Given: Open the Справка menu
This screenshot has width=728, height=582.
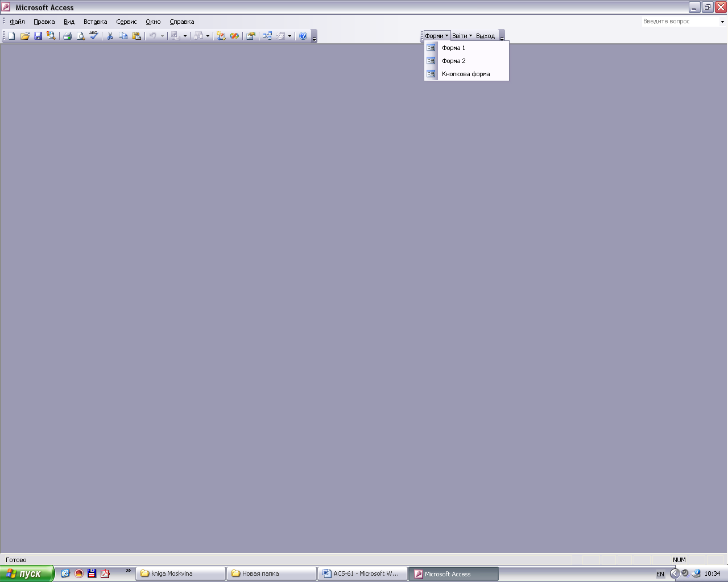Looking at the screenshot, I should pyautogui.click(x=182, y=22).
